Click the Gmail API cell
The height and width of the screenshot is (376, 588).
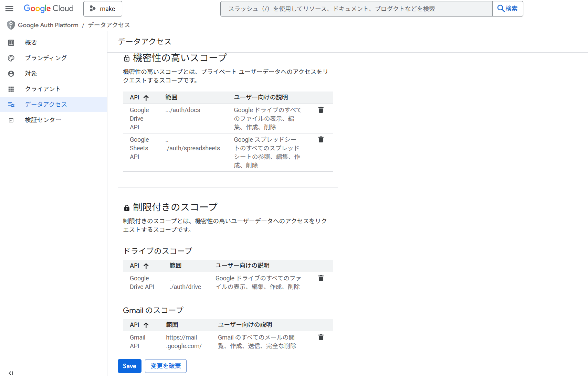click(x=137, y=342)
